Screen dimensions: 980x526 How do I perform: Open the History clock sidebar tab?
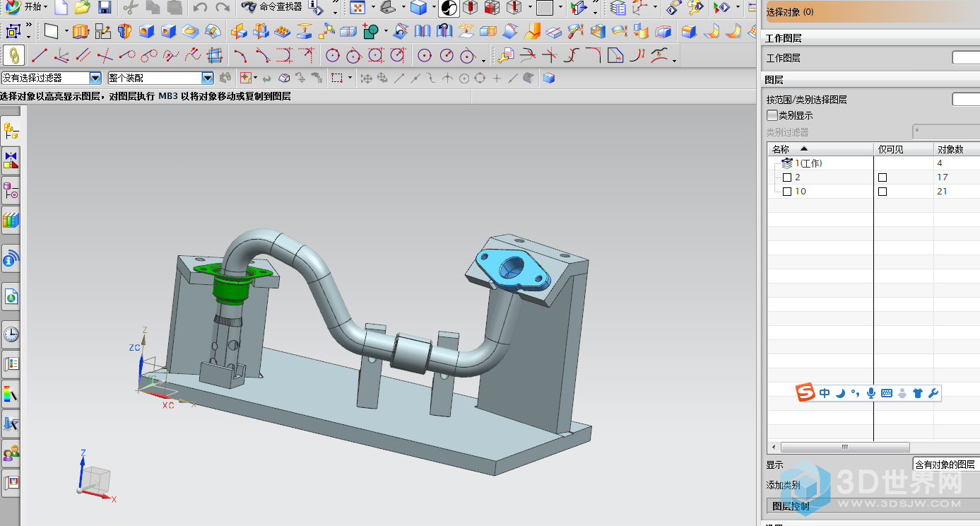pos(11,334)
